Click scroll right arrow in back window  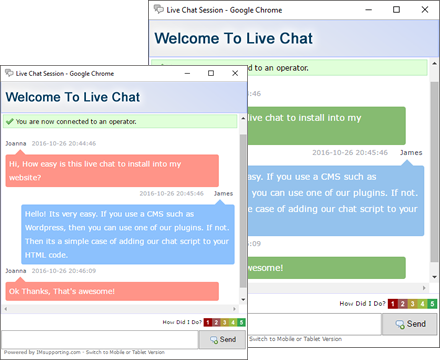(424, 288)
